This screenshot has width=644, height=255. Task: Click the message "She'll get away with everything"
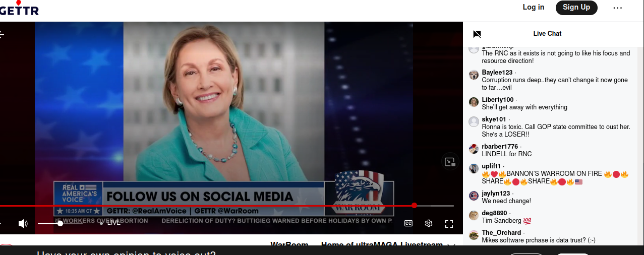[x=524, y=107]
